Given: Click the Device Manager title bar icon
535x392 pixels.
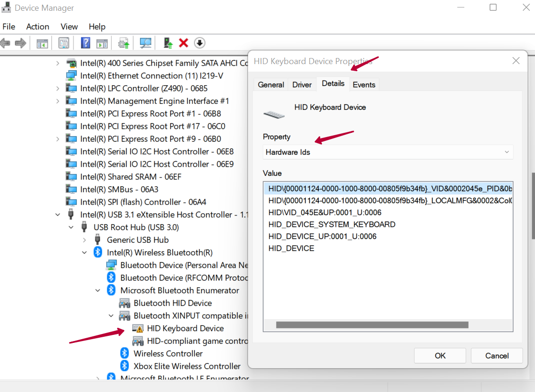Looking at the screenshot, I should (6, 7).
